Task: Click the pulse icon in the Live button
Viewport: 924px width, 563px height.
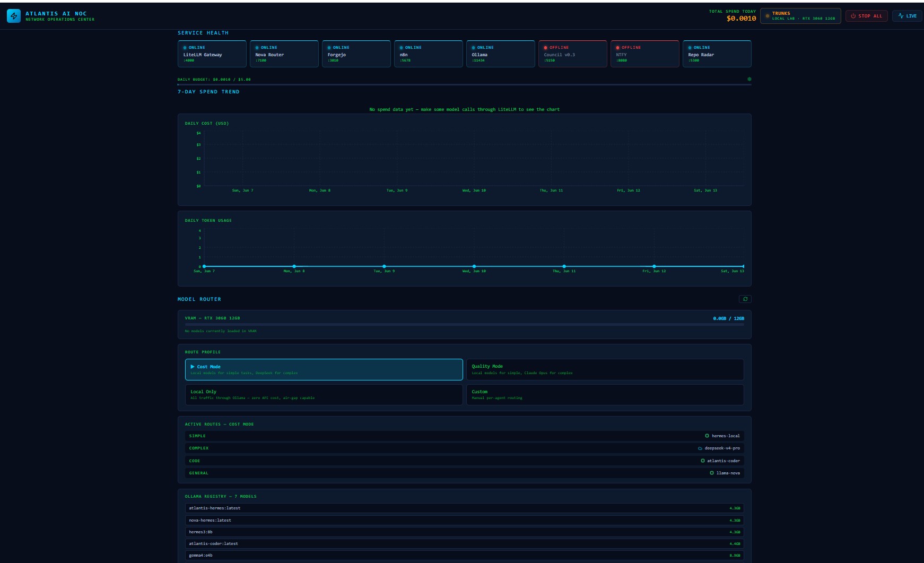Action: [901, 16]
